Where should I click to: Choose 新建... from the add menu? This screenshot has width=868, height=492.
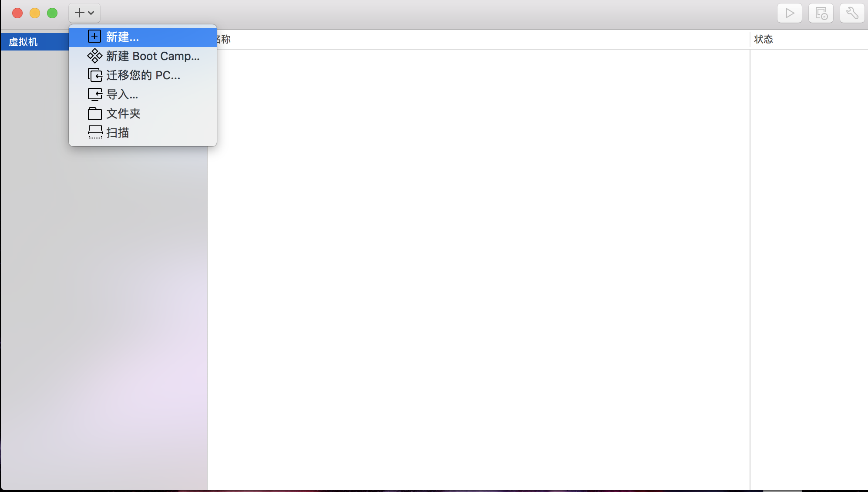click(143, 37)
